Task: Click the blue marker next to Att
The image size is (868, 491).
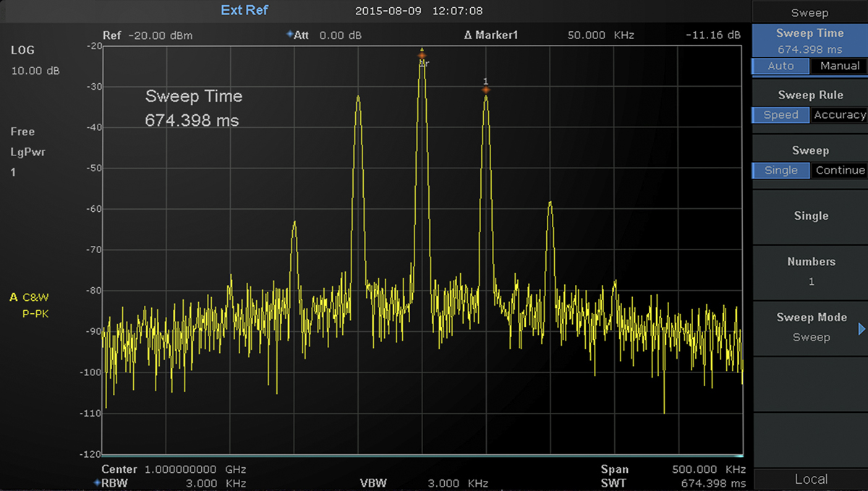Action: [289, 34]
